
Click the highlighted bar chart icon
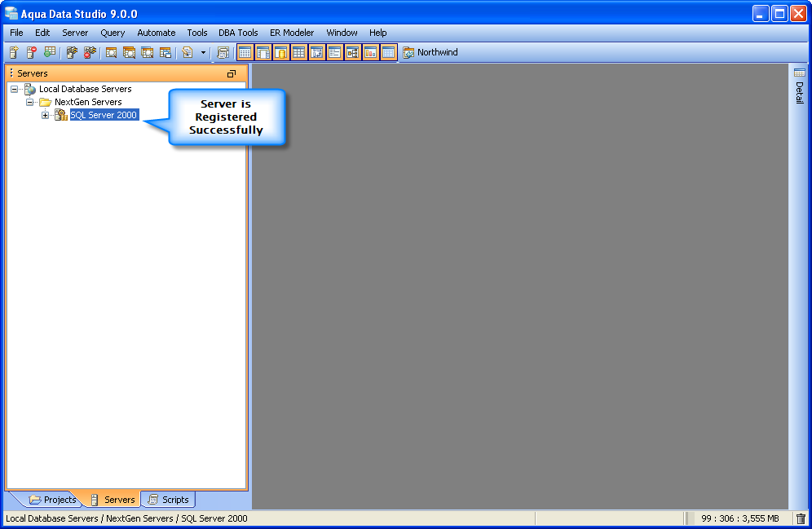coord(370,52)
